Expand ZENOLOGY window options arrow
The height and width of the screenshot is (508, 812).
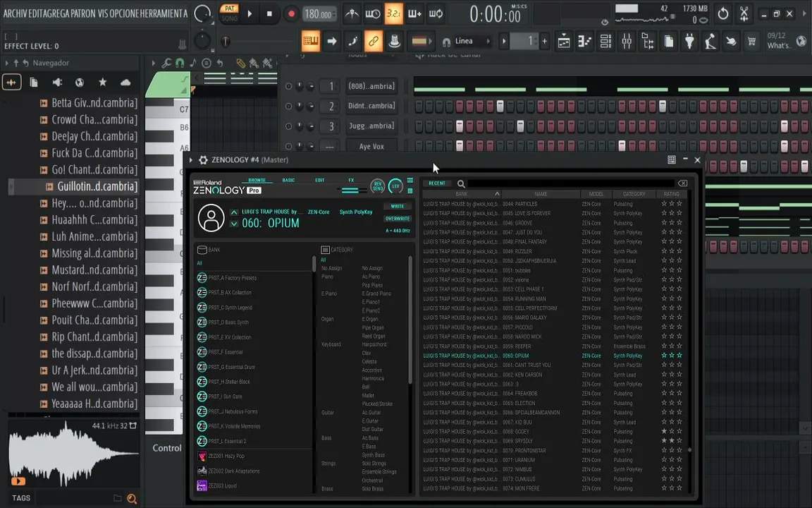click(x=191, y=160)
